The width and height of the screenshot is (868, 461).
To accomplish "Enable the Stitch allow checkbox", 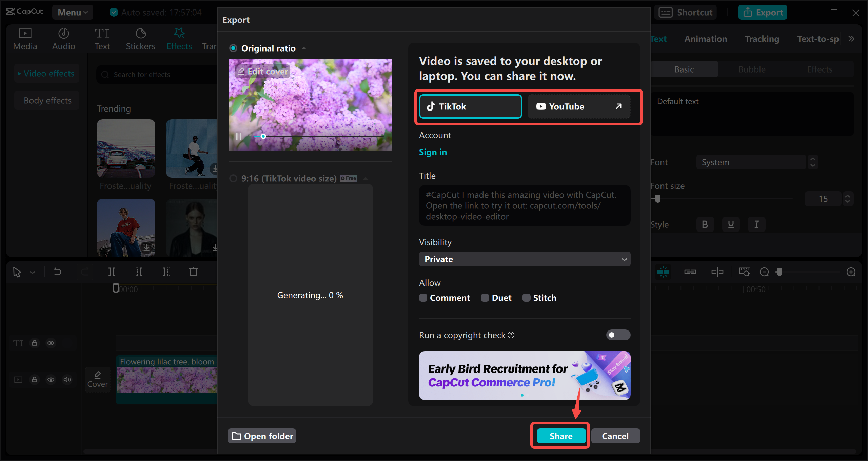I will (x=525, y=298).
